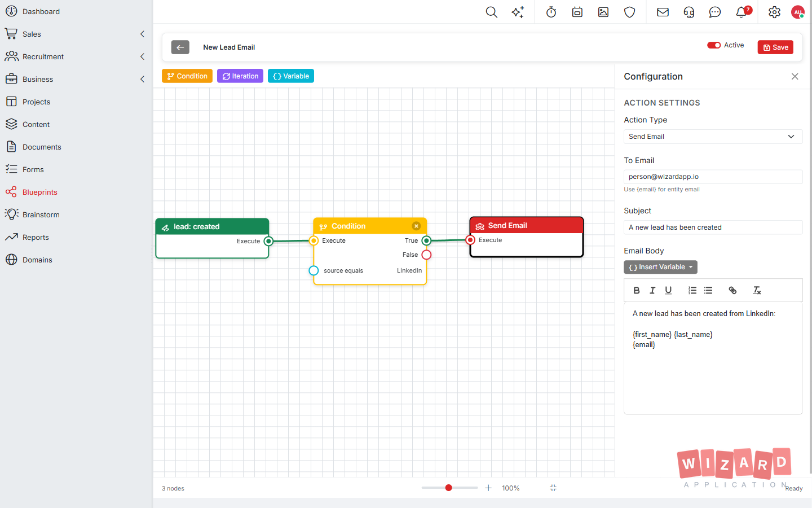Toggle the Active workflow switch
This screenshot has width=812, height=508.
pyautogui.click(x=714, y=45)
